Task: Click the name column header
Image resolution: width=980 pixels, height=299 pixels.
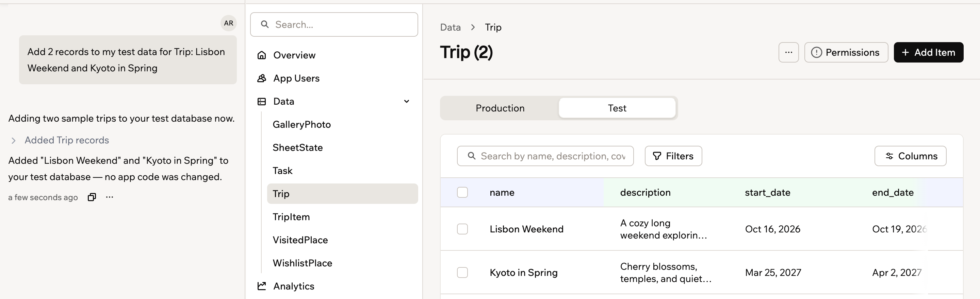Action: [x=502, y=193]
